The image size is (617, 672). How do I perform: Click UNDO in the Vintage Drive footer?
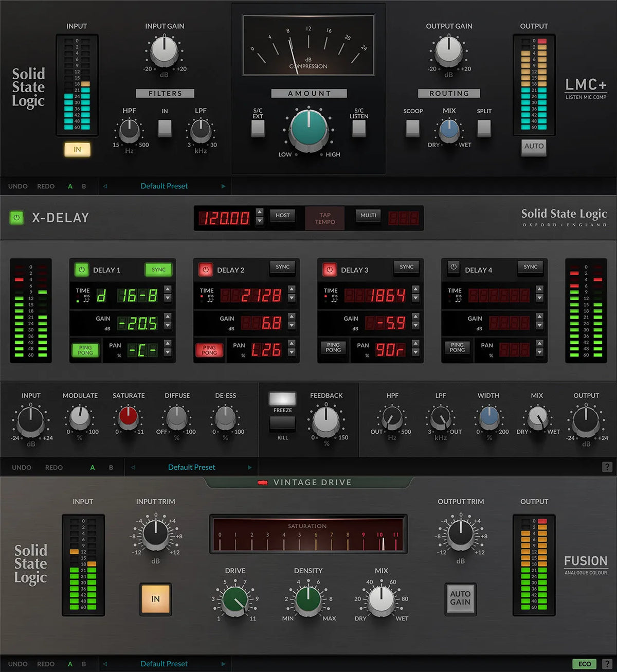pyautogui.click(x=17, y=664)
